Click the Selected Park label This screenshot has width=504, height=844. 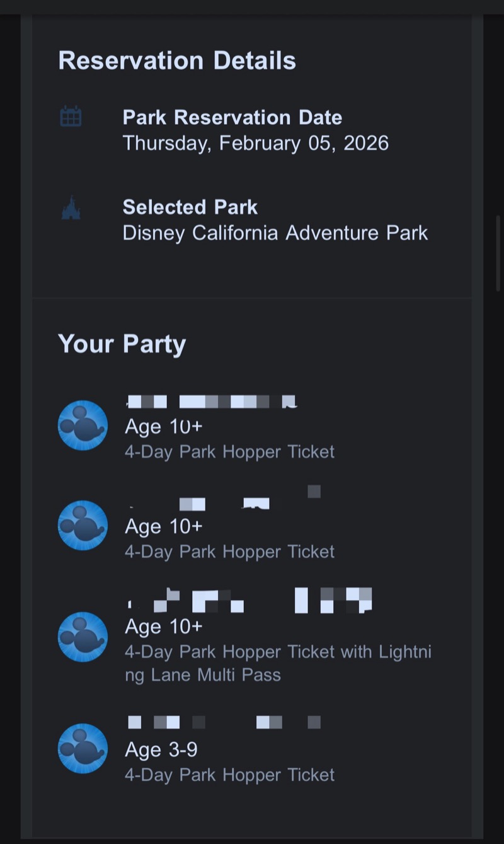(x=190, y=207)
